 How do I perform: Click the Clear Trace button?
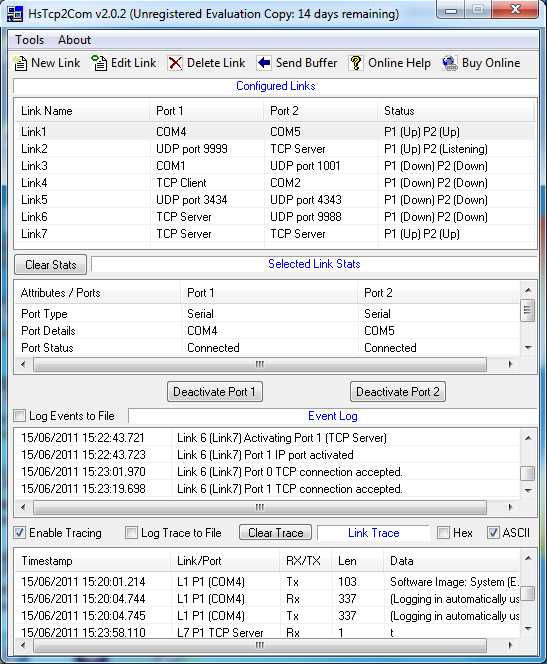coord(276,533)
